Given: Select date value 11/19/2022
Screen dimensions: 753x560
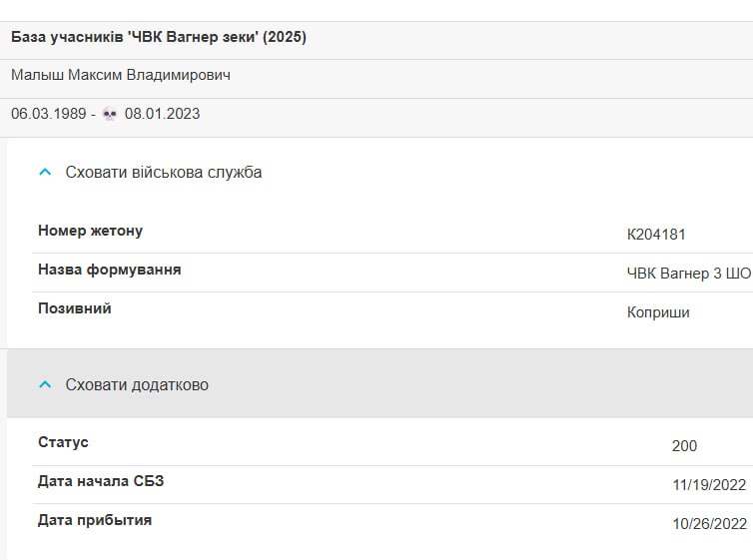Looking at the screenshot, I should [709, 485].
